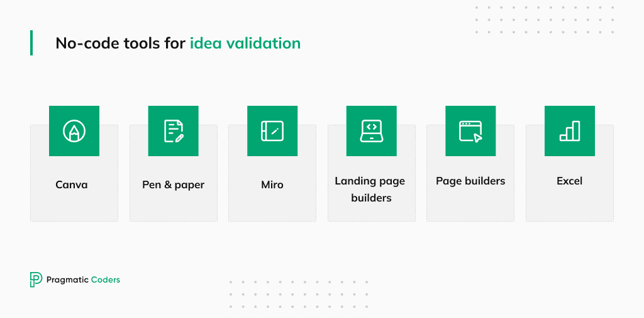The height and width of the screenshot is (318, 644).
Task: Click the "No-code tools for idea validation" heading
Action: [178, 43]
